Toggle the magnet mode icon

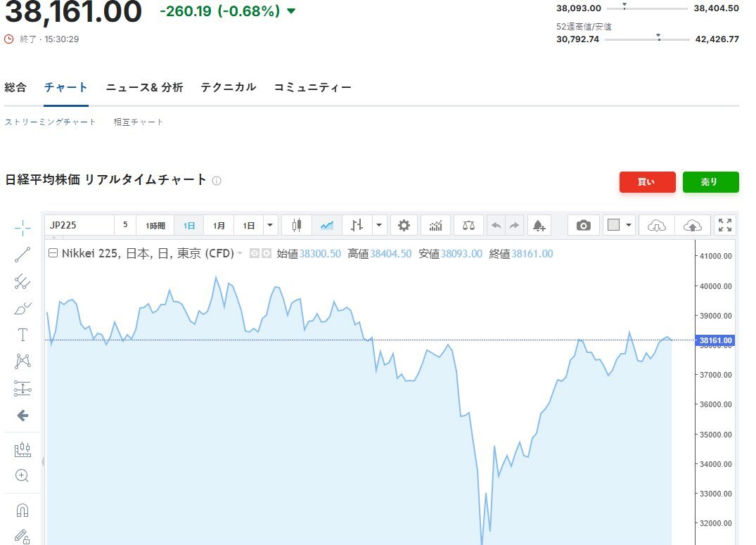23,511
